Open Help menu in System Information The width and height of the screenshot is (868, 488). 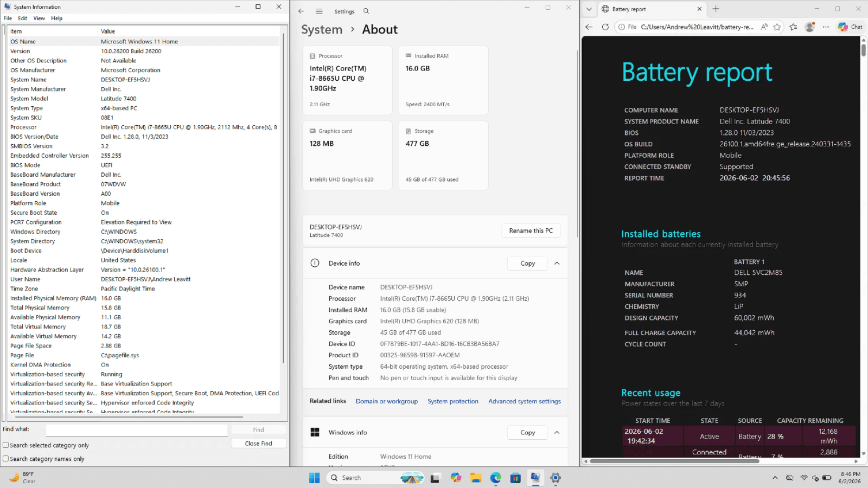coord(57,18)
